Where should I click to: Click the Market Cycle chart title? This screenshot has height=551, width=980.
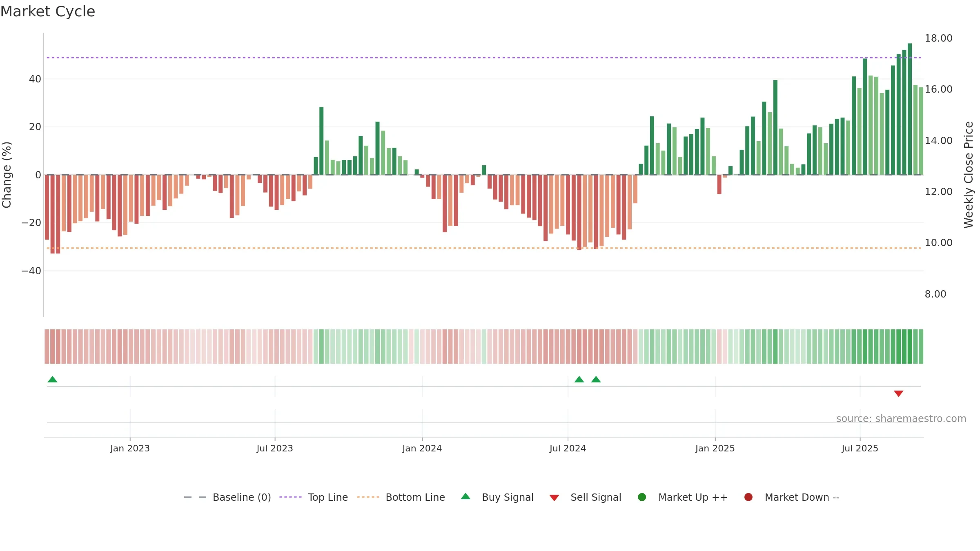48,11
